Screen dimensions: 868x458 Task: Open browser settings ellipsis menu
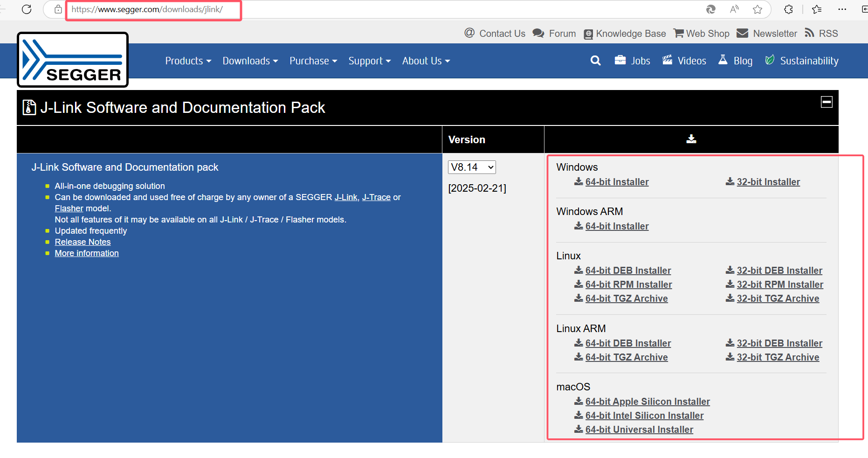[x=842, y=9]
